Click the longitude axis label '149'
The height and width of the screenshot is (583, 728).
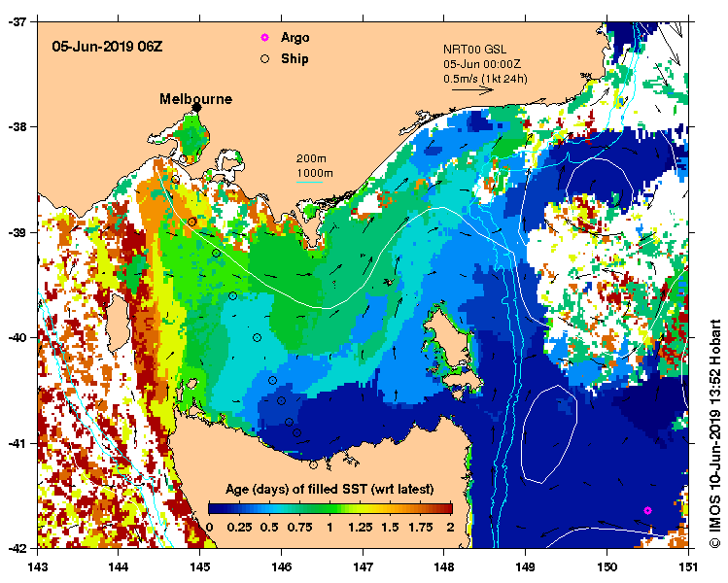526,567
